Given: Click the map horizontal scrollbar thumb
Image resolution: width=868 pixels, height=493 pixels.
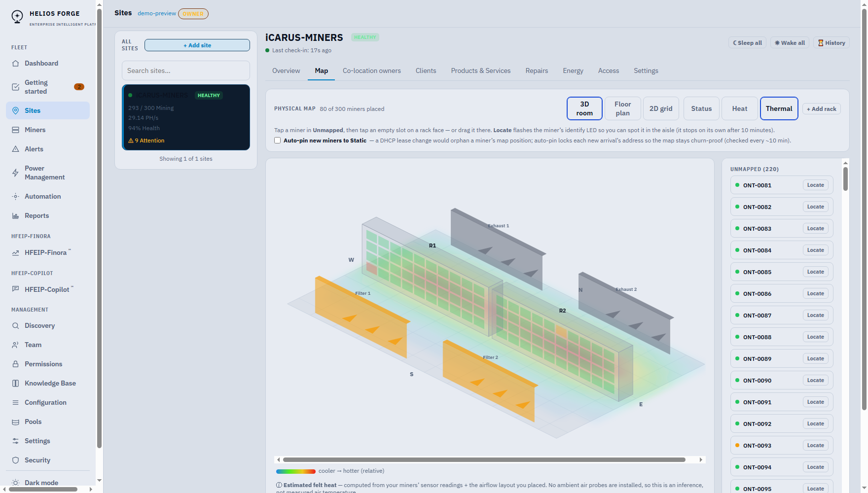Looking at the screenshot, I should point(484,459).
